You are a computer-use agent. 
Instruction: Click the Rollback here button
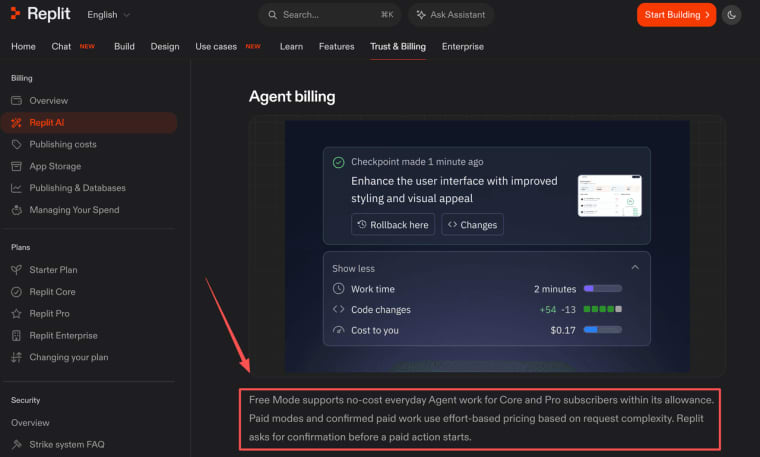click(x=393, y=225)
